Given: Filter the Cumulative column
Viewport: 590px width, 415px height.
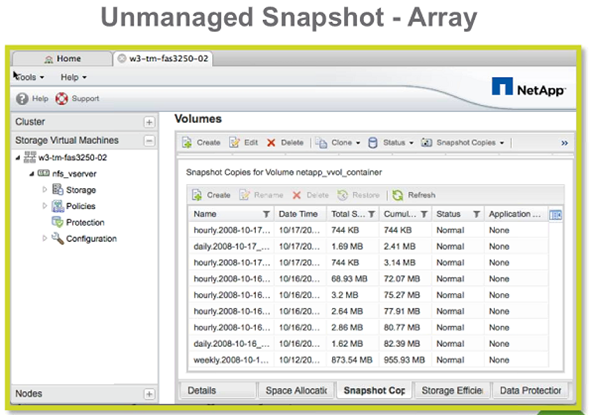Looking at the screenshot, I should click(x=424, y=214).
